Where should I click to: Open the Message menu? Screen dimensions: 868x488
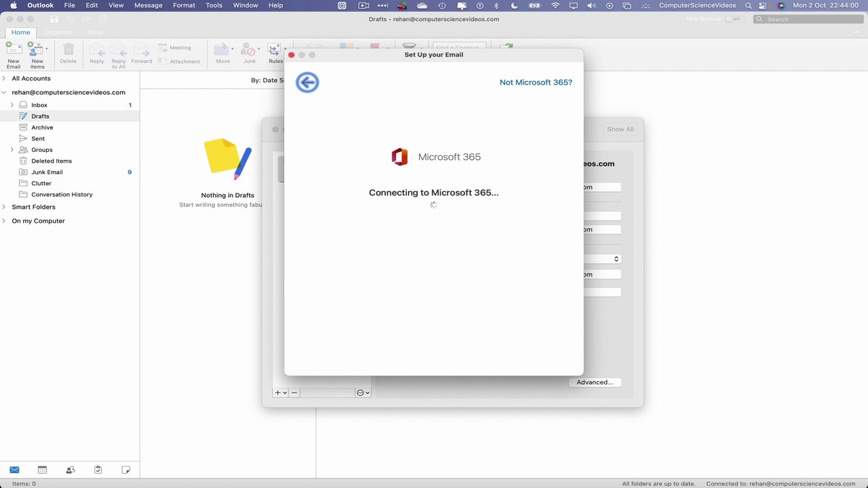149,5
